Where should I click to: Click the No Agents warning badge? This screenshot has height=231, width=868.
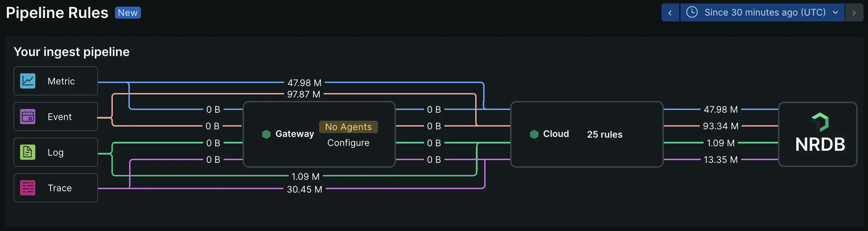coord(348,127)
